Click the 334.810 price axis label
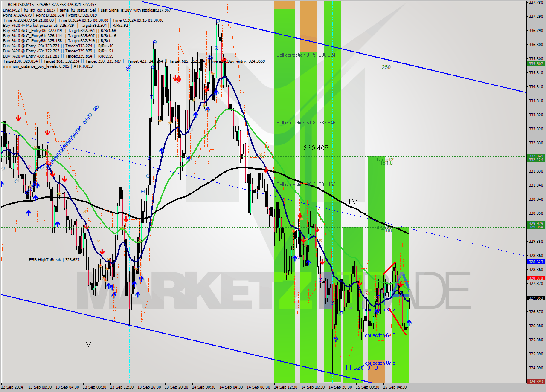This screenshot has width=546, height=392. [x=535, y=86]
